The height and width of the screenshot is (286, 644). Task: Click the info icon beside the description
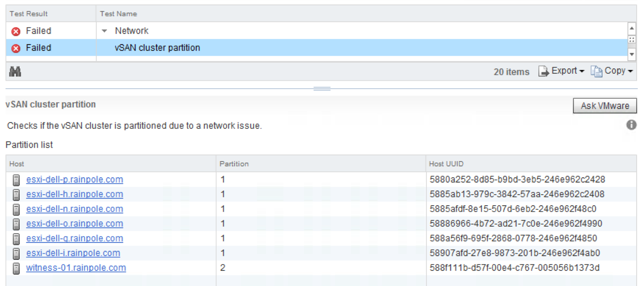click(x=631, y=125)
